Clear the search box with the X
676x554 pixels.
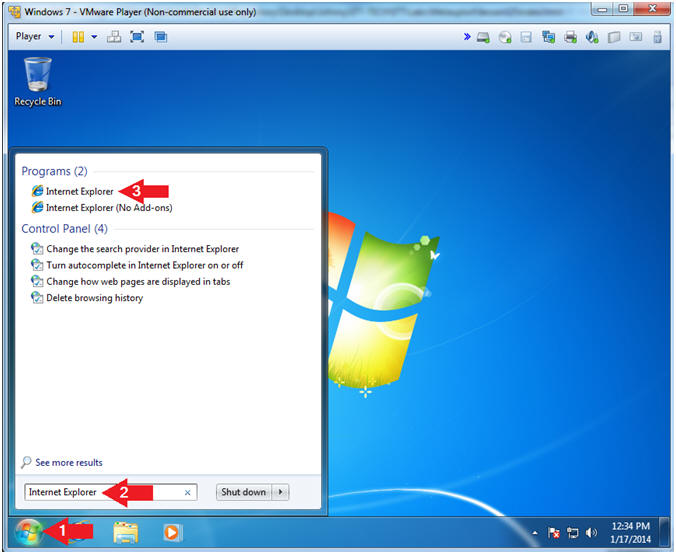pyautogui.click(x=188, y=492)
